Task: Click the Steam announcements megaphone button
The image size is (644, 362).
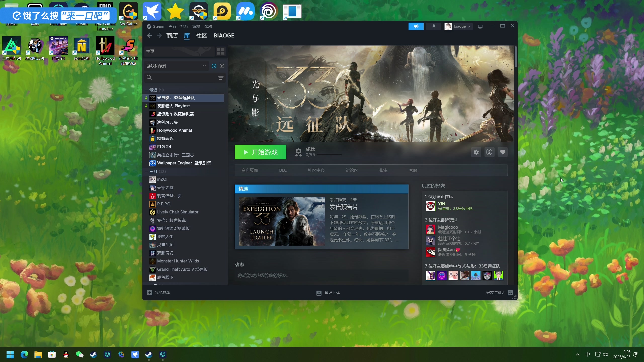Action: 416,26
